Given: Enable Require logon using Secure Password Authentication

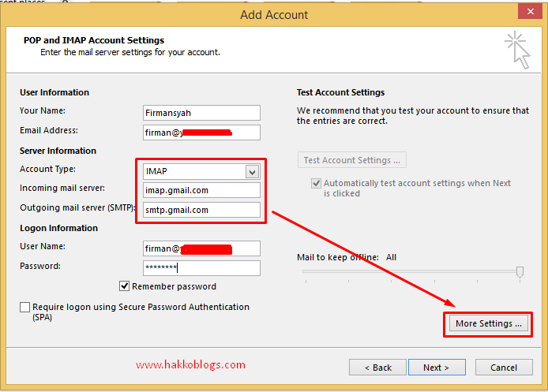Looking at the screenshot, I should click(25, 308).
